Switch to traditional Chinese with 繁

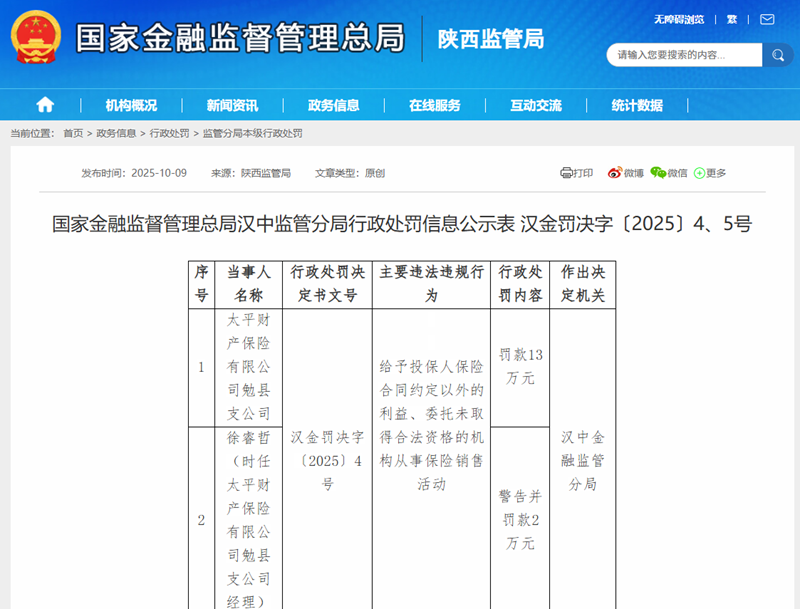click(x=732, y=19)
